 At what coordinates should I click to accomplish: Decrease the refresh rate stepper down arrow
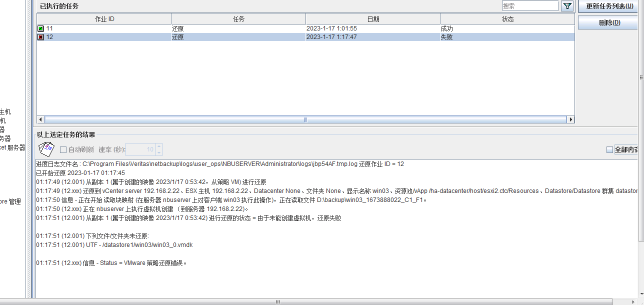159,152
